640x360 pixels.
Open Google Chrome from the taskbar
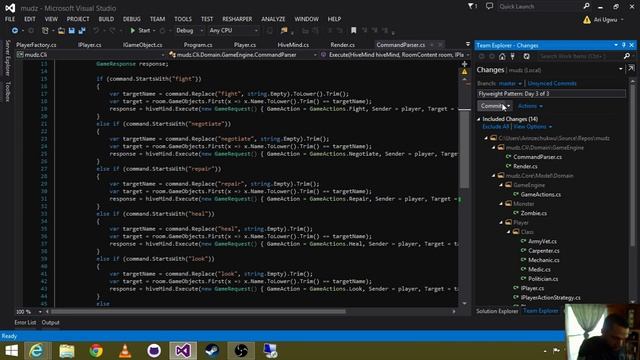pos(96,351)
